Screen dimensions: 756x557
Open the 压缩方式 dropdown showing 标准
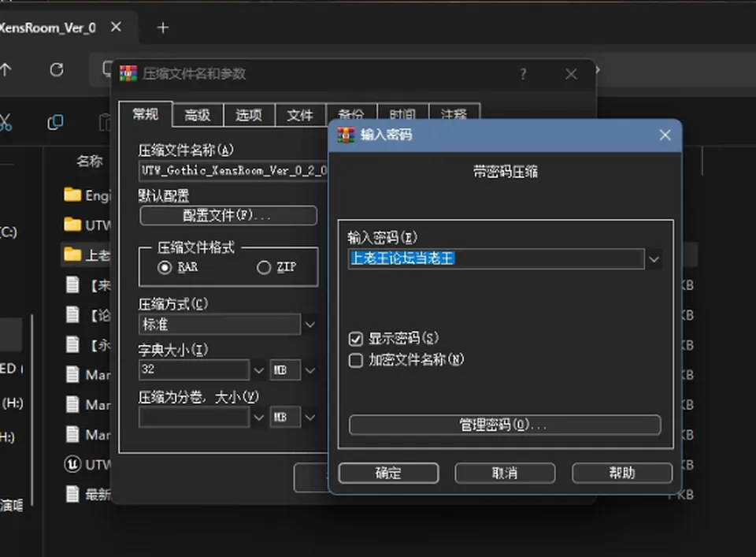coord(310,324)
